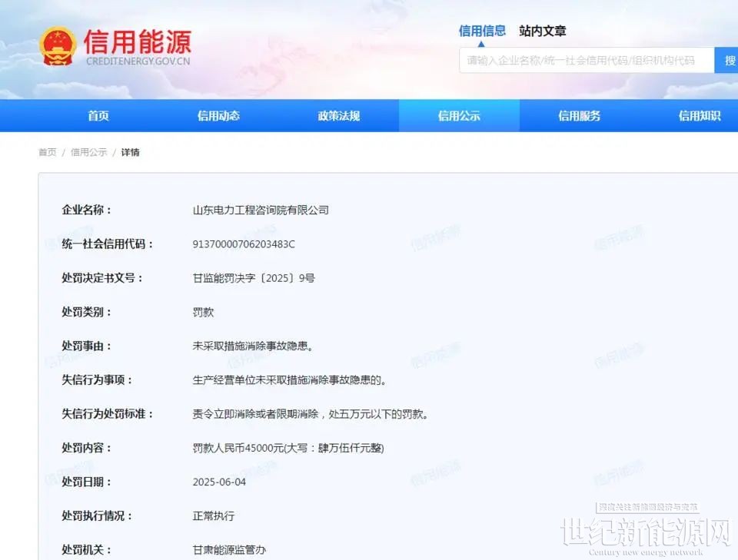Screen dimensions: 738x560
Task: Click the 处罚机关 field label
Action: [x=87, y=550]
